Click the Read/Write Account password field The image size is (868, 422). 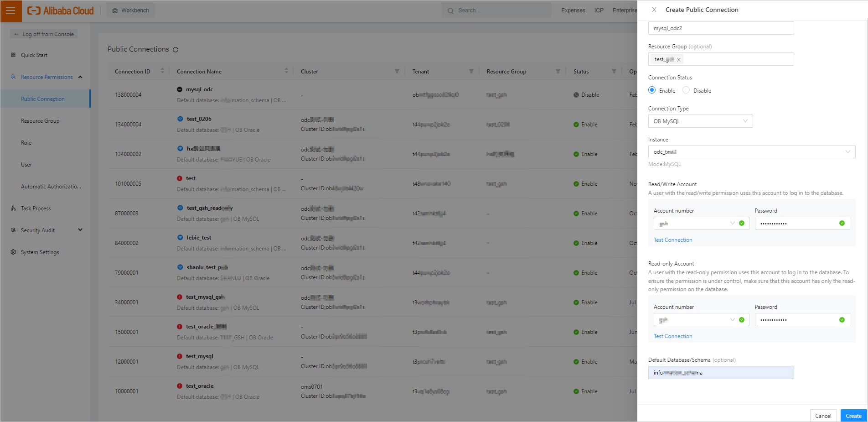tap(802, 223)
